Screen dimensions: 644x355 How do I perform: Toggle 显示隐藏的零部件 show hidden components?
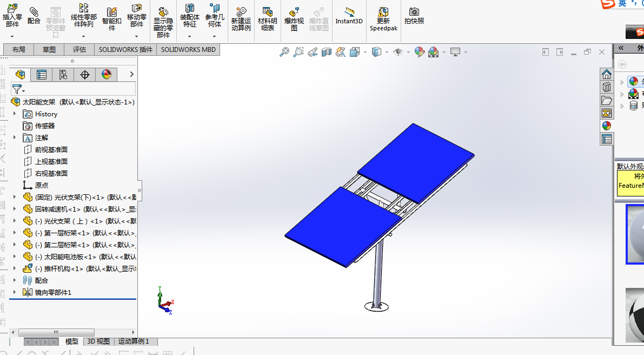click(163, 20)
